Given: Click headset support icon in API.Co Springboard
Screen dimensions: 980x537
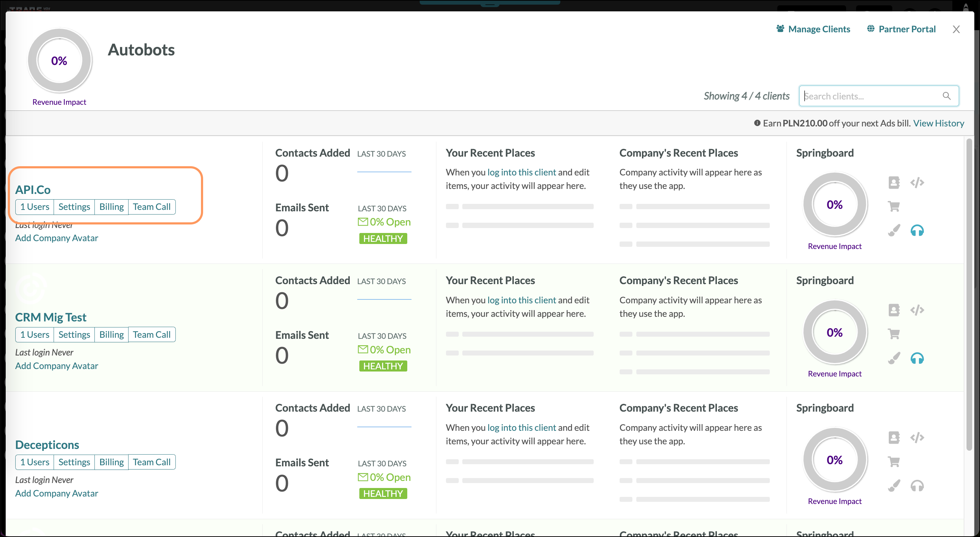Looking at the screenshot, I should (x=917, y=230).
